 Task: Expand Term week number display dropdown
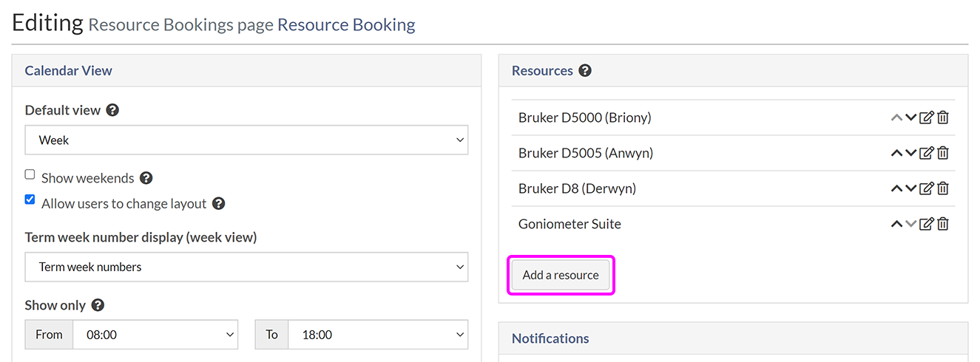[246, 267]
